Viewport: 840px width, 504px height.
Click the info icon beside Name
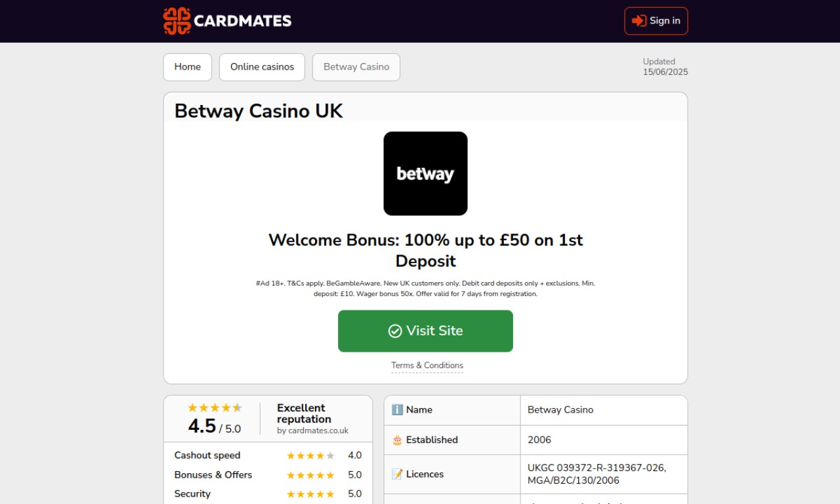(x=397, y=409)
